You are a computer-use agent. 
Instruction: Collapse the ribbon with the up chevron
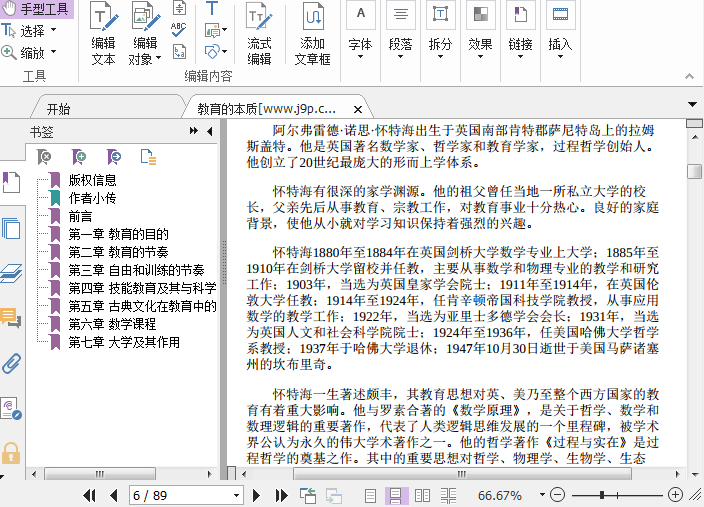click(x=690, y=76)
